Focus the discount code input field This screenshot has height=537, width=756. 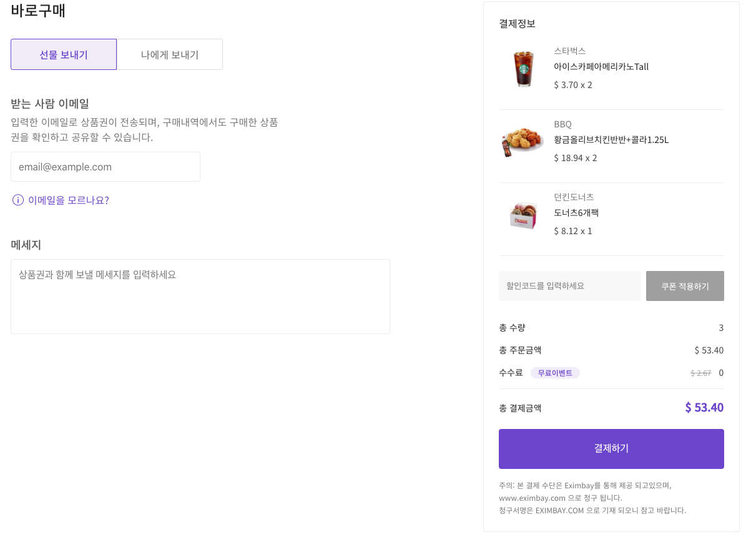[570, 286]
